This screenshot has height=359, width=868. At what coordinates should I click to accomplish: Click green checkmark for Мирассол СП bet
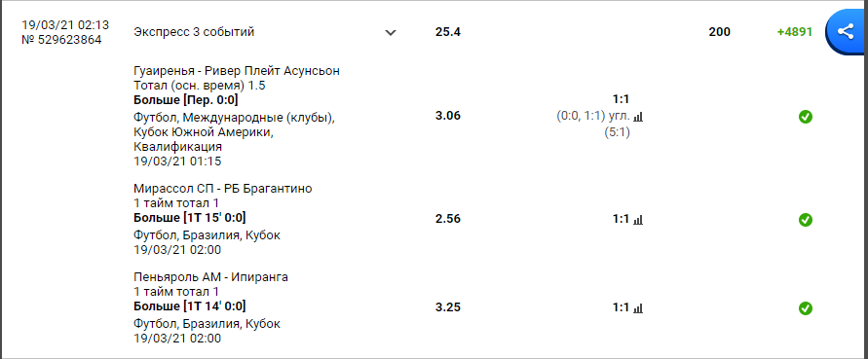point(806,220)
